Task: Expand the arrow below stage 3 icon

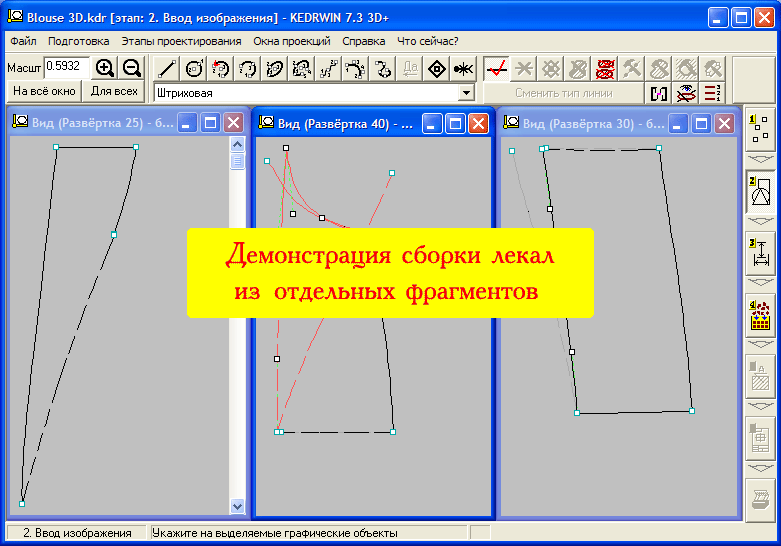Action: pyautogui.click(x=759, y=284)
